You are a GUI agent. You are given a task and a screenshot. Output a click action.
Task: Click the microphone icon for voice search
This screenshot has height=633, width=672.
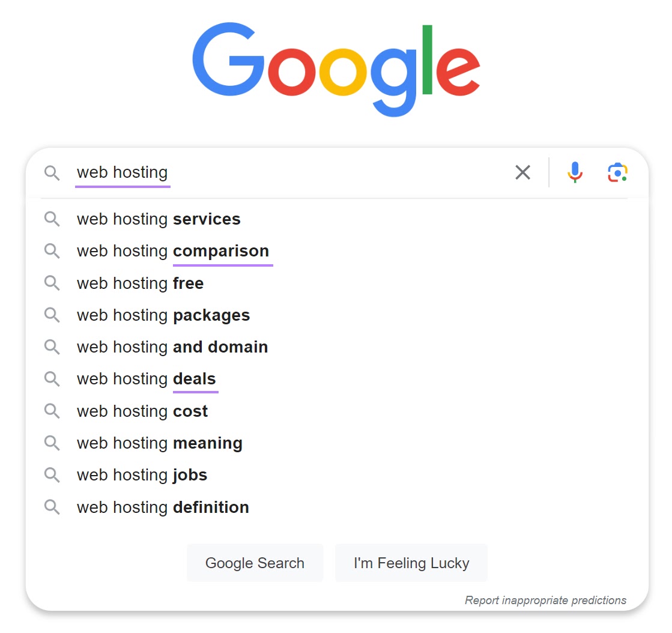click(x=575, y=172)
